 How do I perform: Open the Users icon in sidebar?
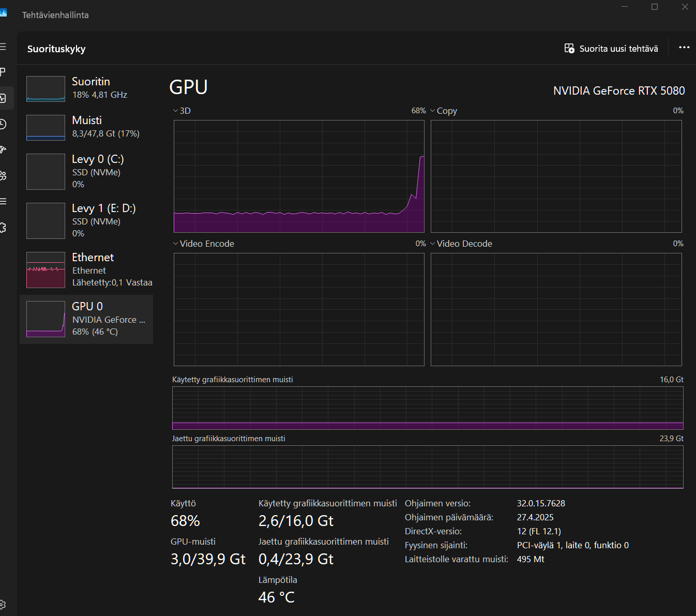(3, 175)
